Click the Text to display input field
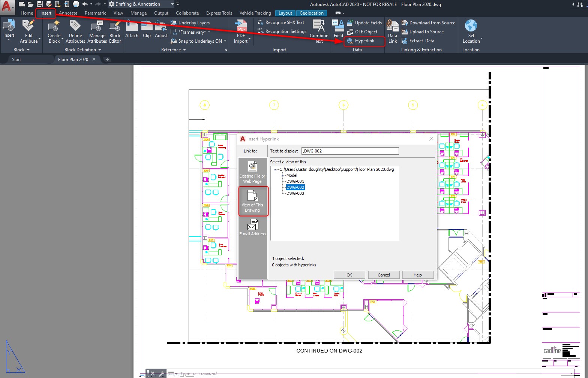This screenshot has width=588, height=378. [x=350, y=151]
